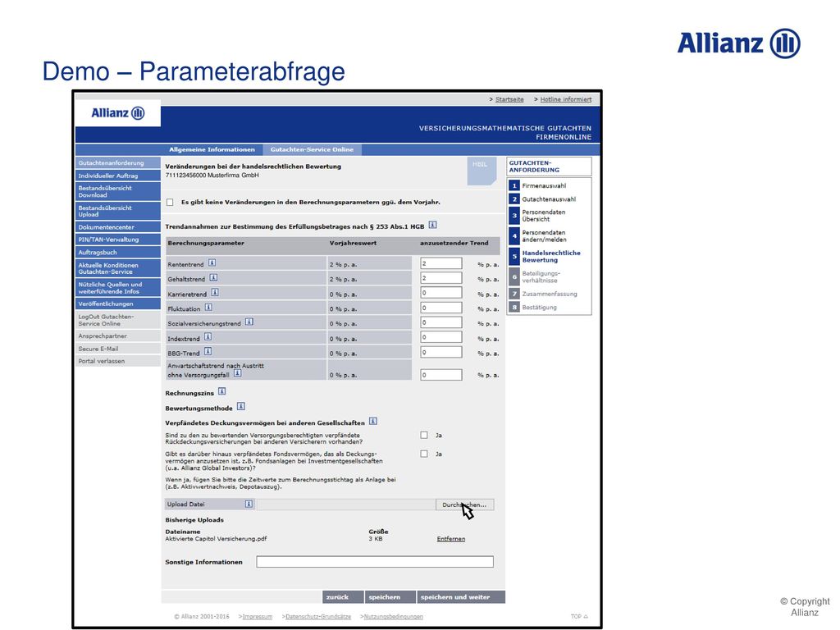Open Auftragsbuch menu item
Image resolution: width=840 pixels, height=630 pixels.
(x=118, y=253)
